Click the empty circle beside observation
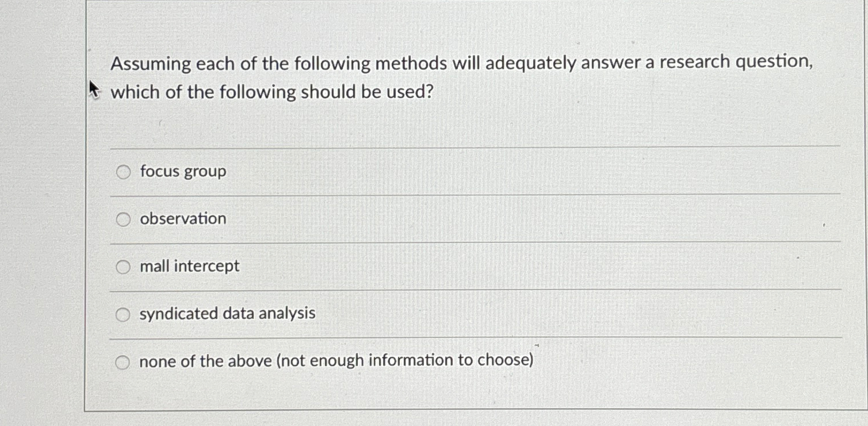 [123, 219]
